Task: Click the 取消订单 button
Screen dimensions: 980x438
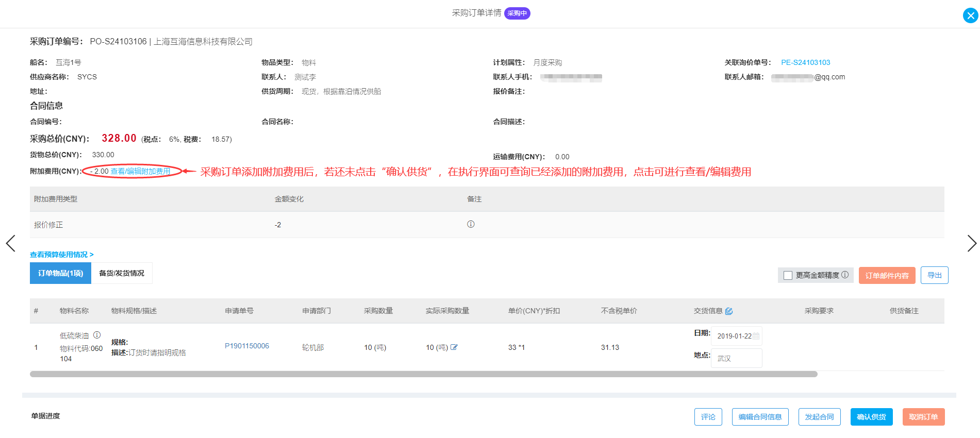Action: 923,417
